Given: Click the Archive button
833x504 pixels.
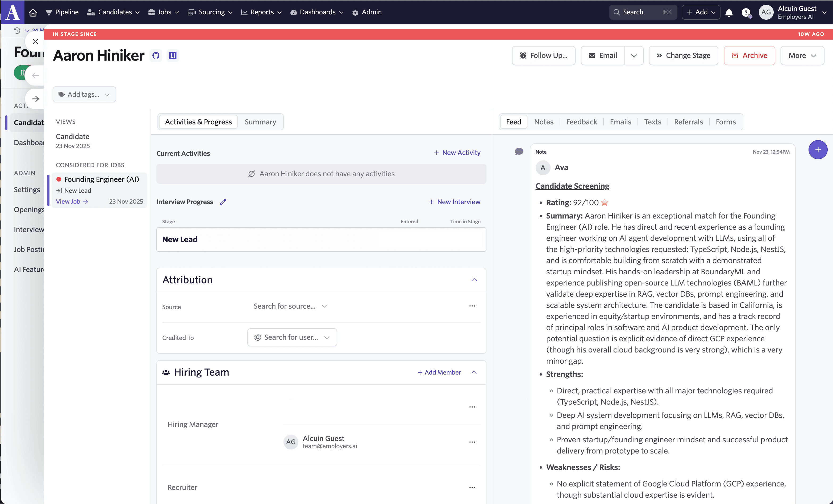Looking at the screenshot, I should pyautogui.click(x=749, y=55).
